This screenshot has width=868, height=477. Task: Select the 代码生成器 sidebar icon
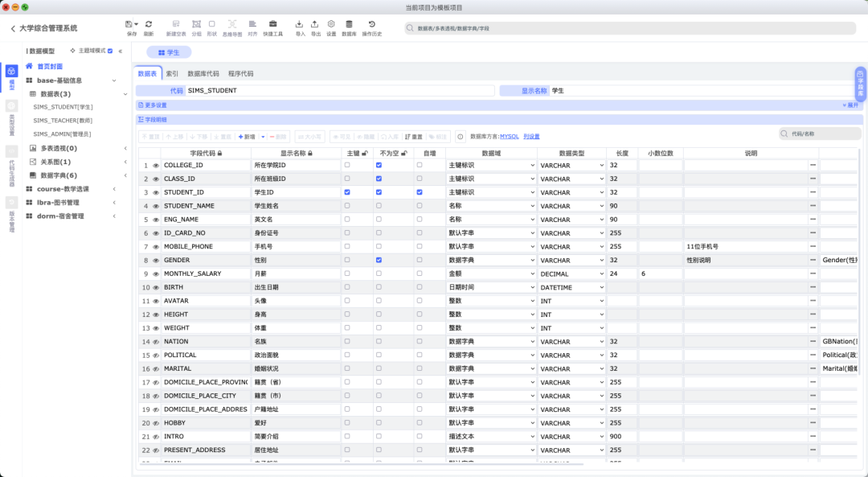click(x=11, y=151)
